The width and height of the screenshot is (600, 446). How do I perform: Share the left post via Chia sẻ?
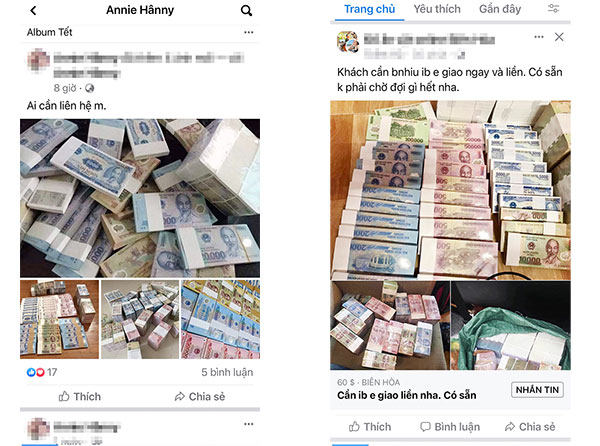click(199, 397)
